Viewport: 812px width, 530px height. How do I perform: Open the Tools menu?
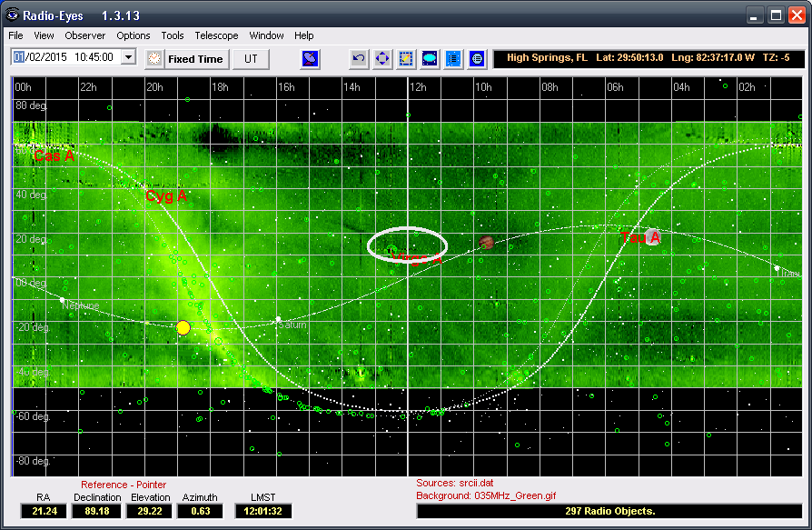point(173,35)
